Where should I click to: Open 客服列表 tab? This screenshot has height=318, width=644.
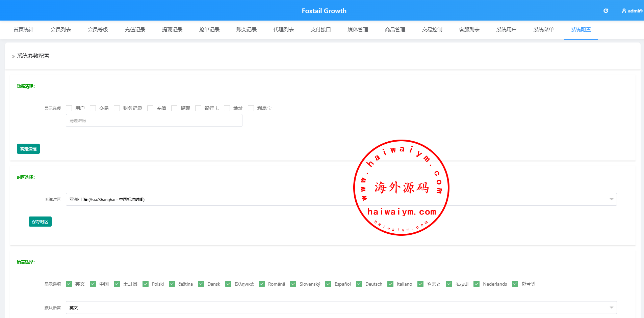point(469,30)
